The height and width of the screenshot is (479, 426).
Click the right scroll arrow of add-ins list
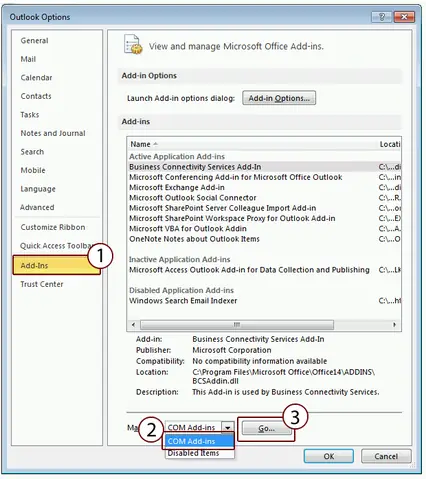(x=395, y=324)
